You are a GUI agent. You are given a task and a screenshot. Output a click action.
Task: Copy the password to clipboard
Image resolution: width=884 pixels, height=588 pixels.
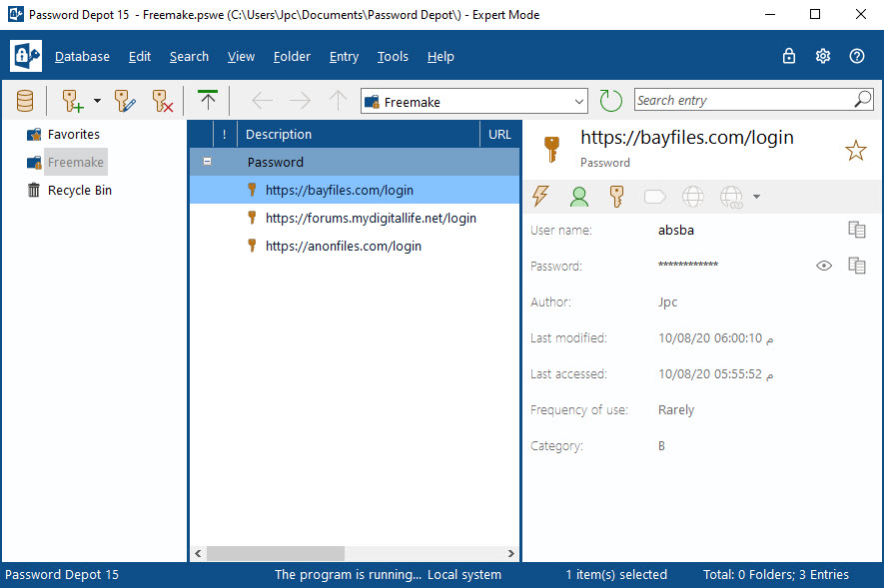(856, 266)
